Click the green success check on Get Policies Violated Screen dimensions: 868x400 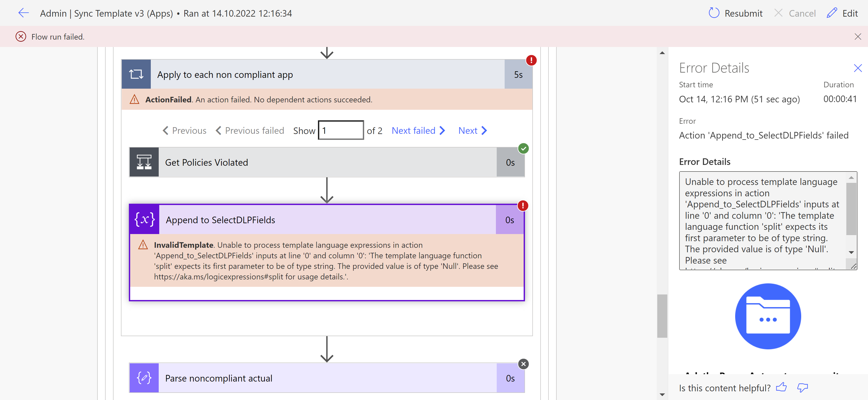[x=524, y=148]
